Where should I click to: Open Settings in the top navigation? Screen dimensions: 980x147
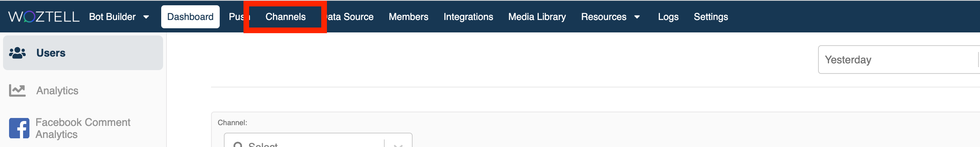point(711,17)
